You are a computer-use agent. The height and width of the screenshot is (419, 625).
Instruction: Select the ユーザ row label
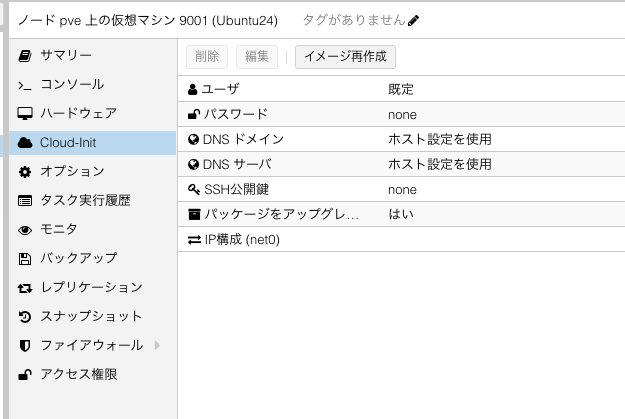tap(220, 89)
